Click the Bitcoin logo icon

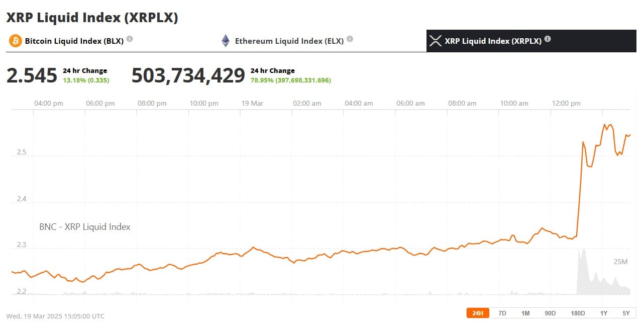point(15,41)
